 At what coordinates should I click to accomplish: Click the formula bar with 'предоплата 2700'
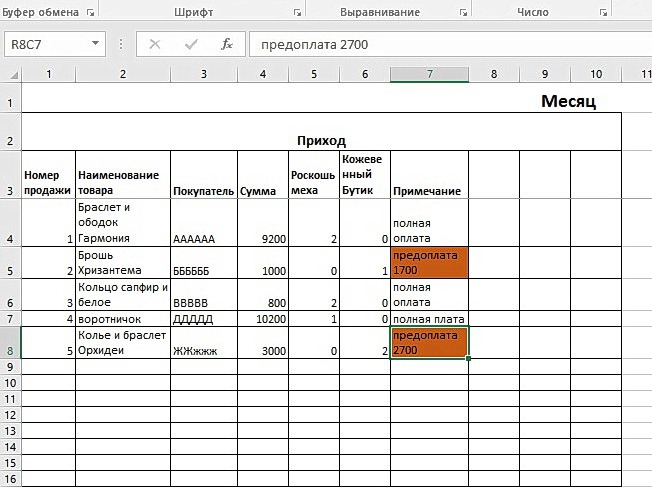click(x=450, y=44)
